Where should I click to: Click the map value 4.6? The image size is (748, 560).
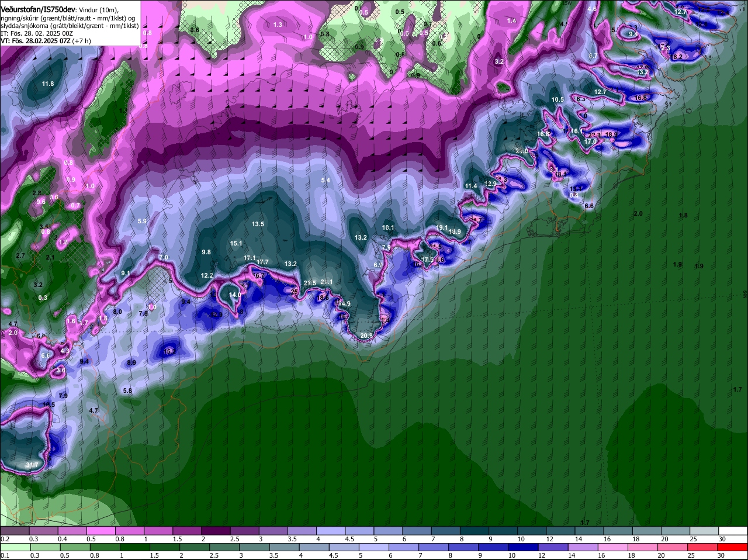pyautogui.click(x=592, y=9)
